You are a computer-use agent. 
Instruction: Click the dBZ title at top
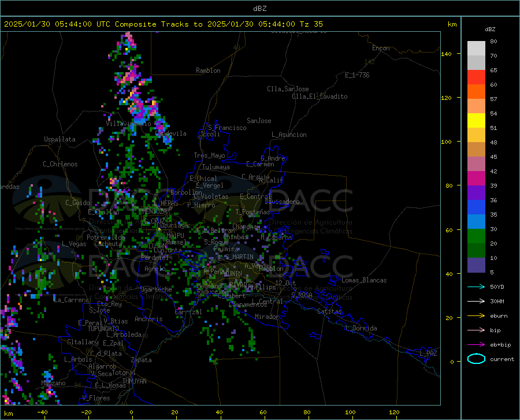point(259,9)
